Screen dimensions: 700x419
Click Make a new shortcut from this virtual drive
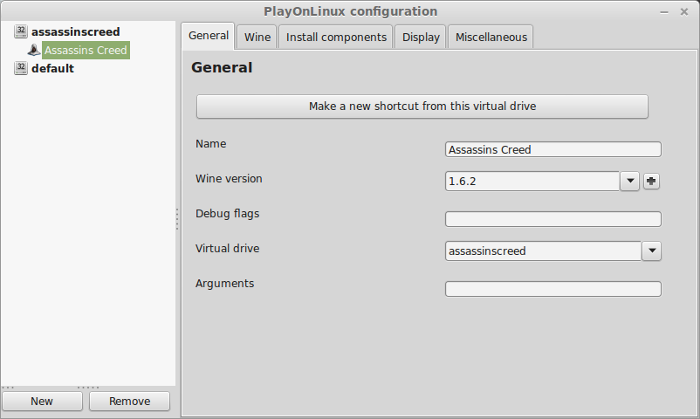422,106
